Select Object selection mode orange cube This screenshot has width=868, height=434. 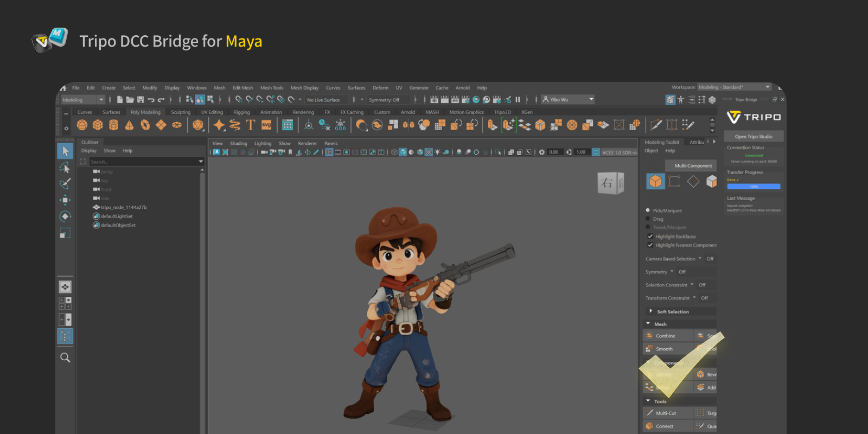point(655,181)
